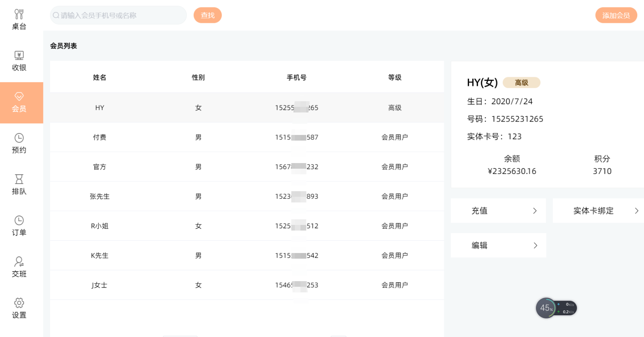The image size is (644, 337).
Task: Open the 订单 orders icon
Action: 19,220
